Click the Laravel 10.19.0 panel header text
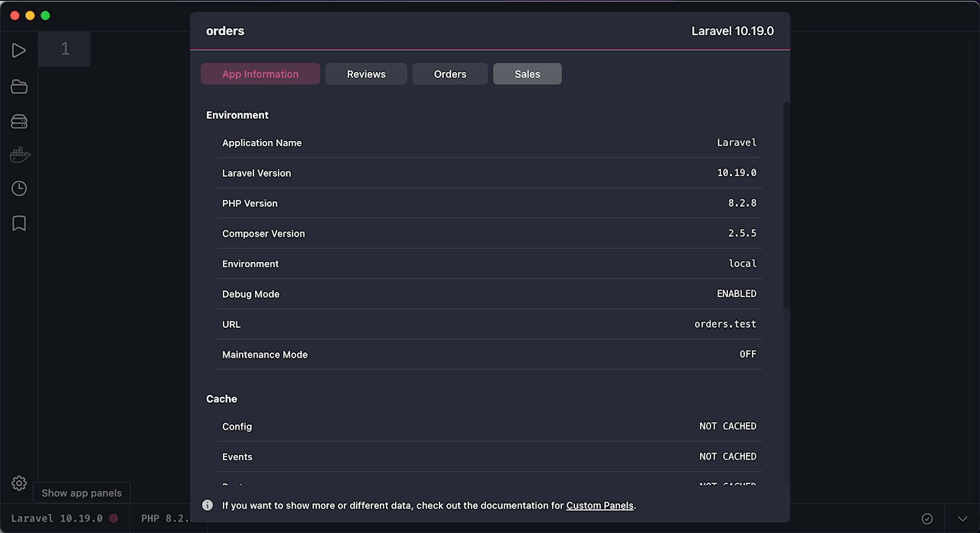980x533 pixels. [733, 31]
